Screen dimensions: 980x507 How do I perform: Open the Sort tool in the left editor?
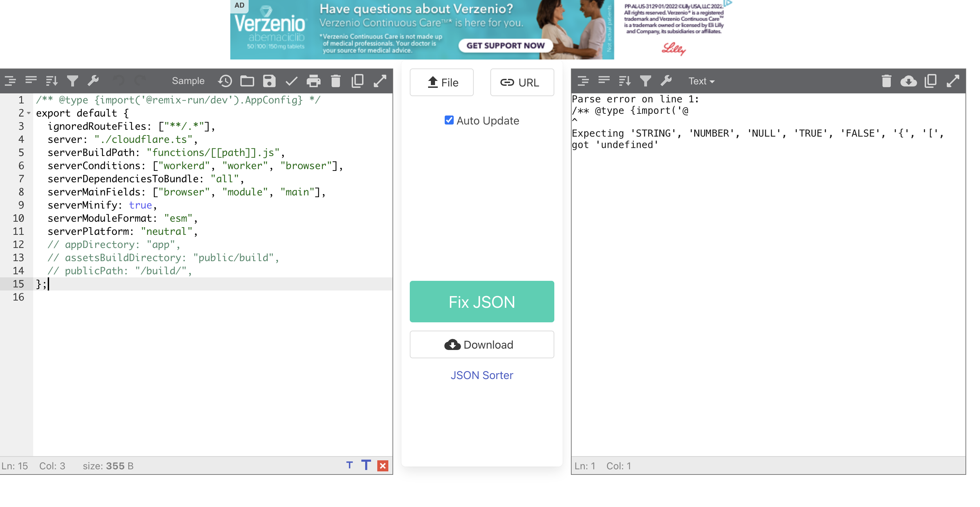[x=52, y=81]
